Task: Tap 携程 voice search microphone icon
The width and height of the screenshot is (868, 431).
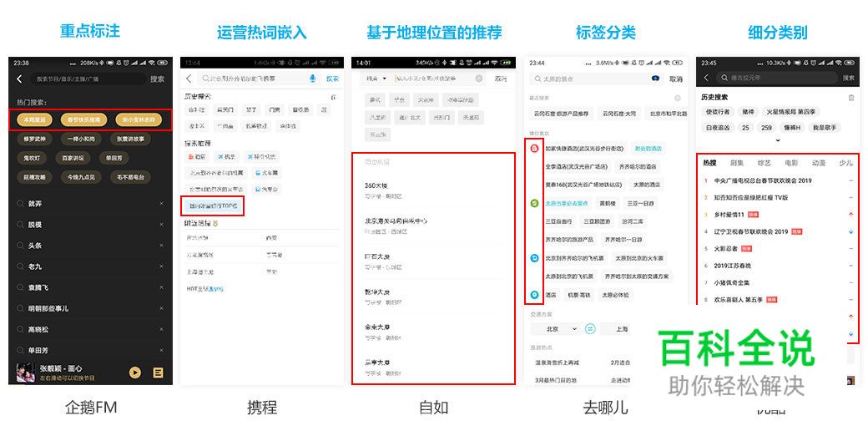Action: coord(313,79)
